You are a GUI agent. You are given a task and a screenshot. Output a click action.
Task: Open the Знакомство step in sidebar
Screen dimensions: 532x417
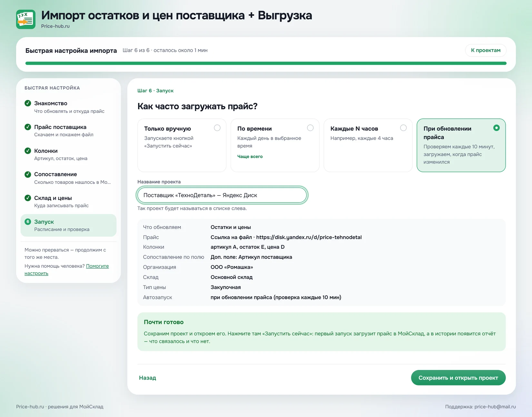(x=68, y=107)
